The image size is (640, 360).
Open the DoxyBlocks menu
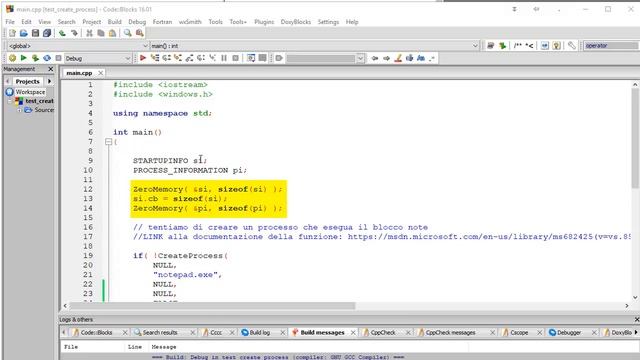click(296, 22)
